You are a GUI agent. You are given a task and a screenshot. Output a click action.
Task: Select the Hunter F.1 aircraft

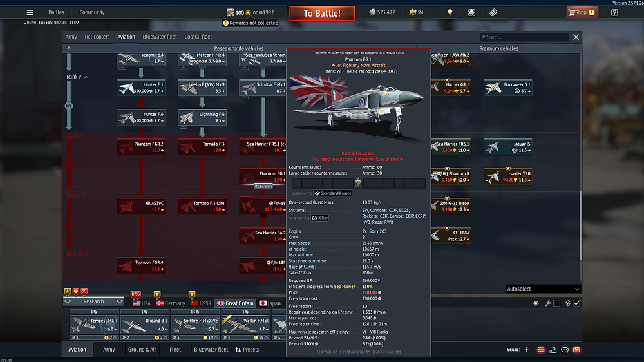141,88
